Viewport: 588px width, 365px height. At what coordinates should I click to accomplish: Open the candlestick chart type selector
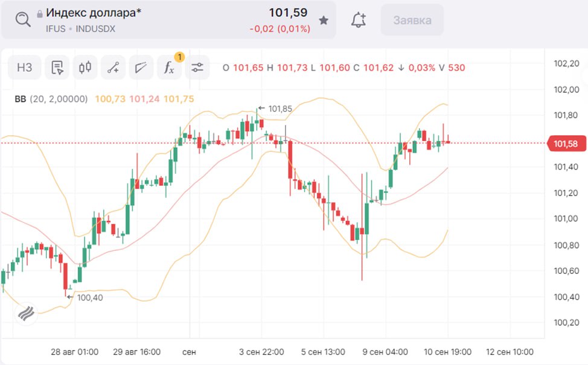tap(85, 68)
